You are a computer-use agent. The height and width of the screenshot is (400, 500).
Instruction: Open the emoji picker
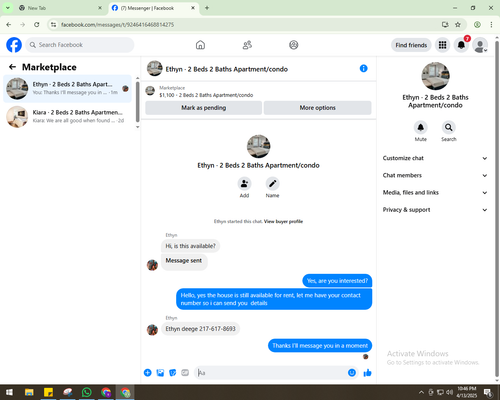pyautogui.click(x=352, y=373)
